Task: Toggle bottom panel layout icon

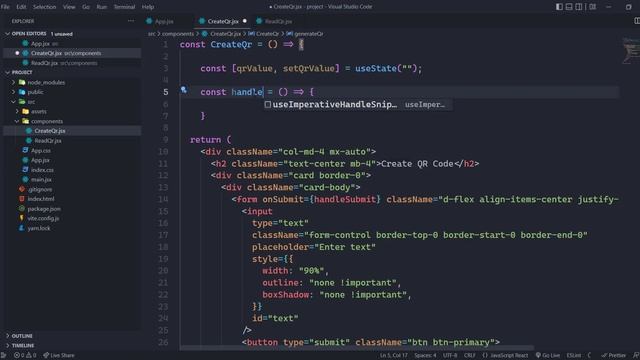Action: point(569,7)
